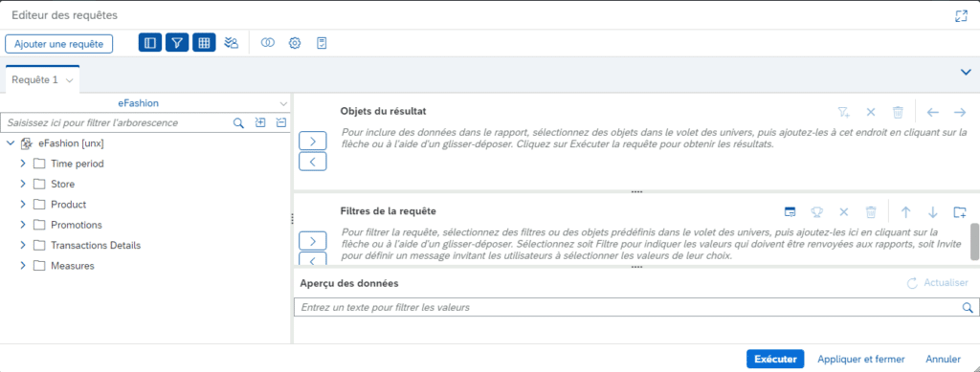Click the up arrow in Filtres de la requête
Screen dimensions: 980x372
[x=905, y=212]
